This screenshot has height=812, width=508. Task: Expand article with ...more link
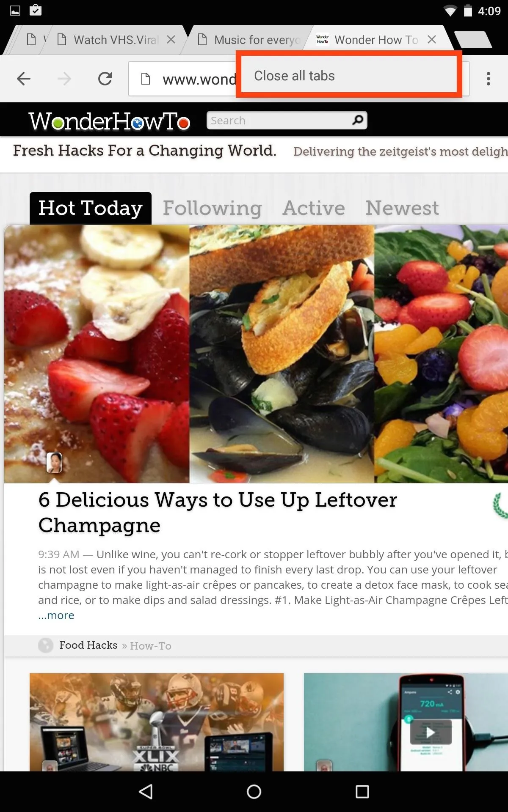[x=56, y=615]
